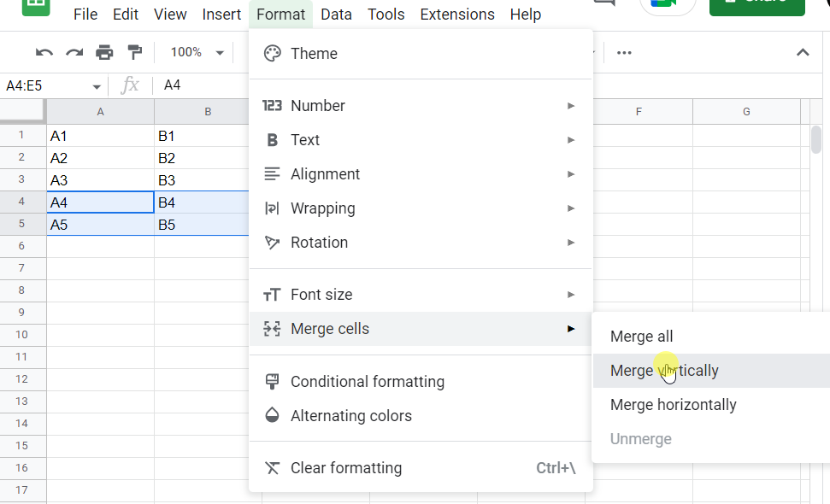
Task: Open Print via the printer icon
Action: point(103,52)
